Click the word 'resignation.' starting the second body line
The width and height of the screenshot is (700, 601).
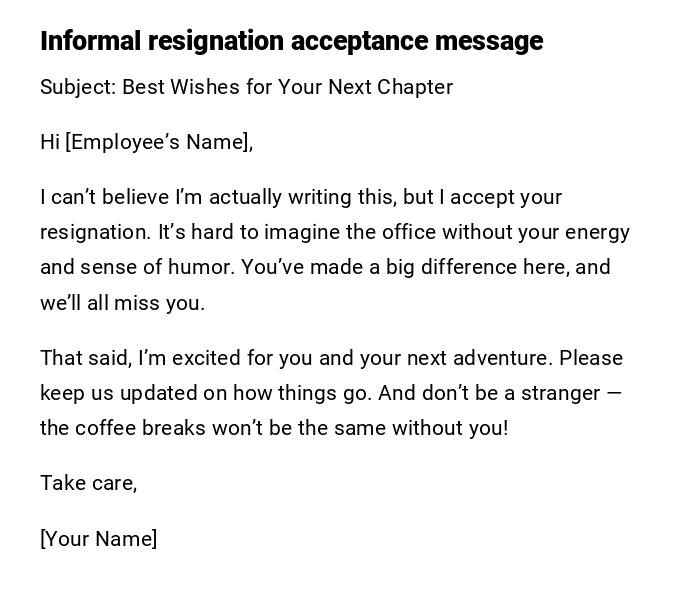pos(95,232)
